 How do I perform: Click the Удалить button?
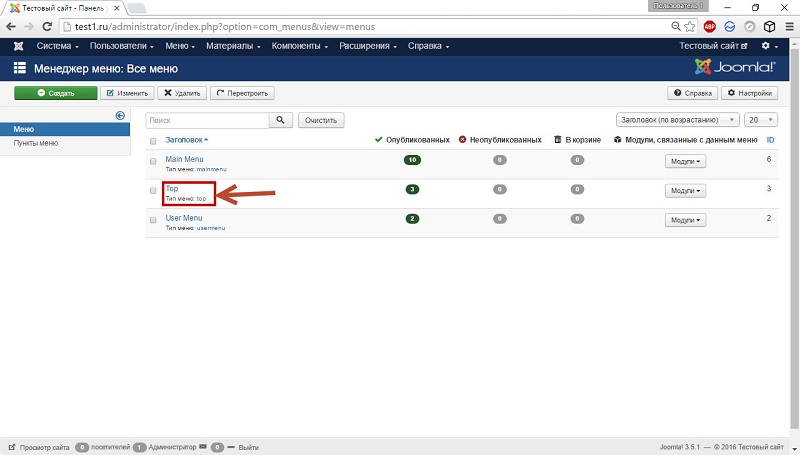click(x=182, y=93)
